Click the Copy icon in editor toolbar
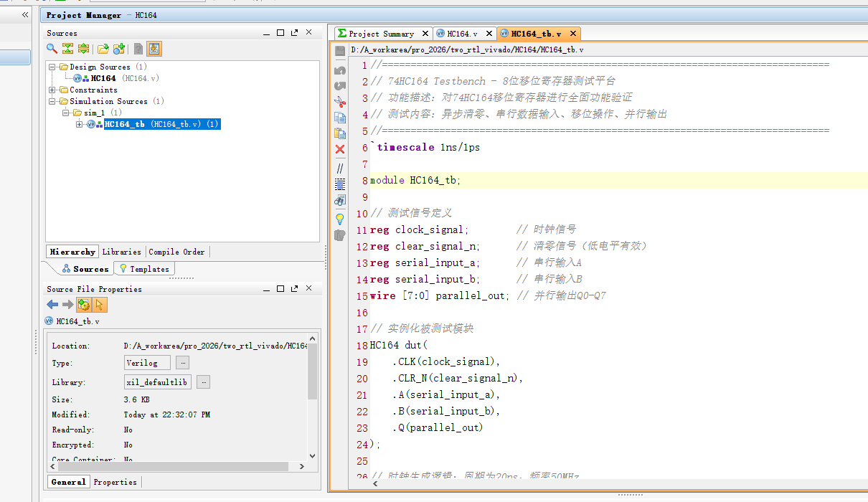 tap(340, 118)
